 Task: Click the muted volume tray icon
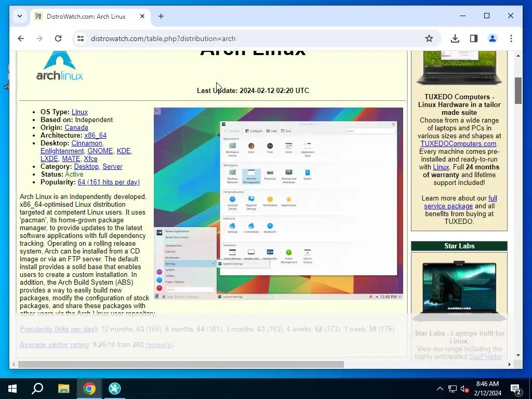point(465,389)
